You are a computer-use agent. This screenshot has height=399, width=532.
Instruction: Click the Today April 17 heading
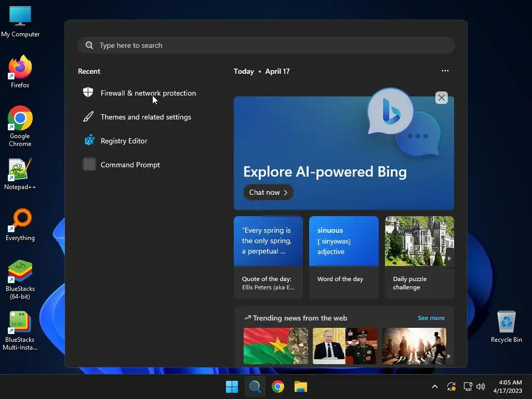tap(262, 71)
